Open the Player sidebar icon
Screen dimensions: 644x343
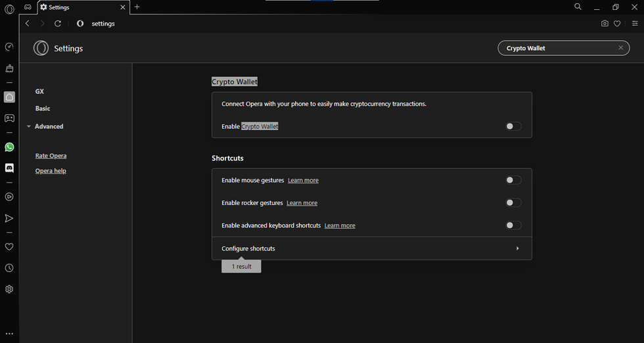9,196
